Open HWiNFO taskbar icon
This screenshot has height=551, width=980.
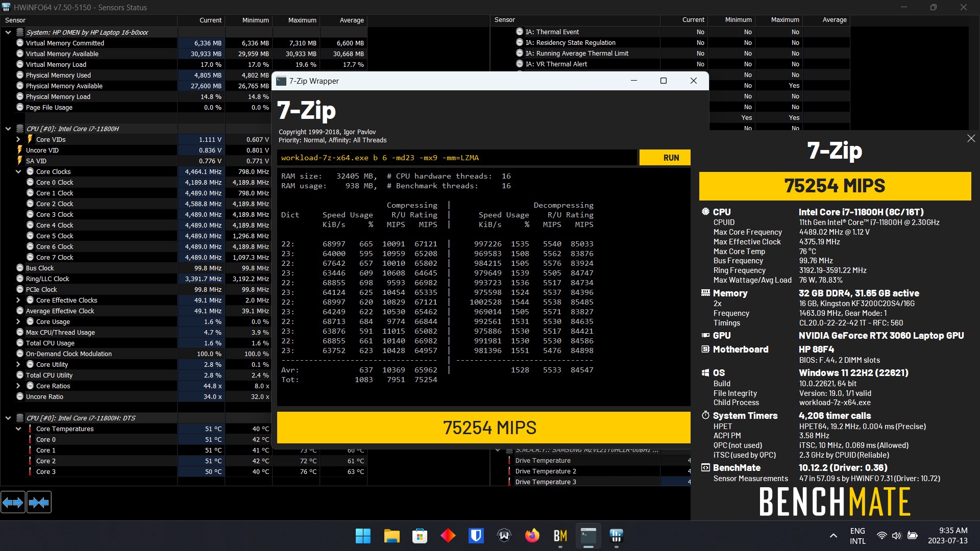coord(616,536)
